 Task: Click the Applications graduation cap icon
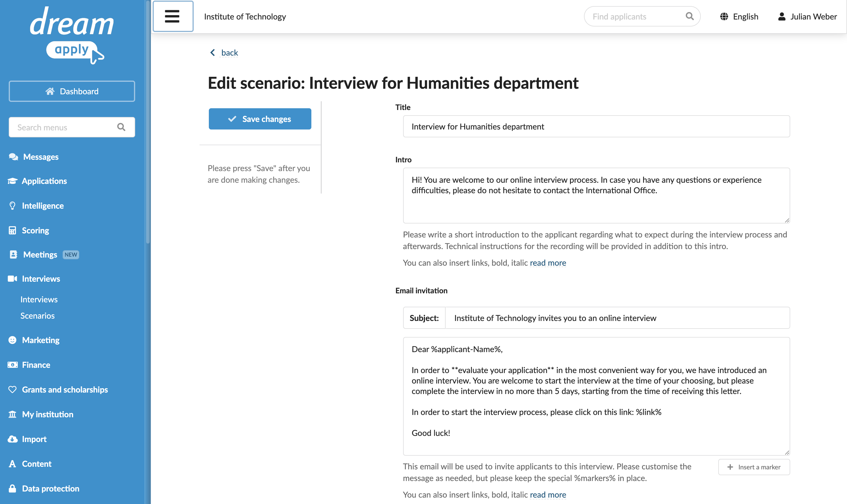click(13, 181)
